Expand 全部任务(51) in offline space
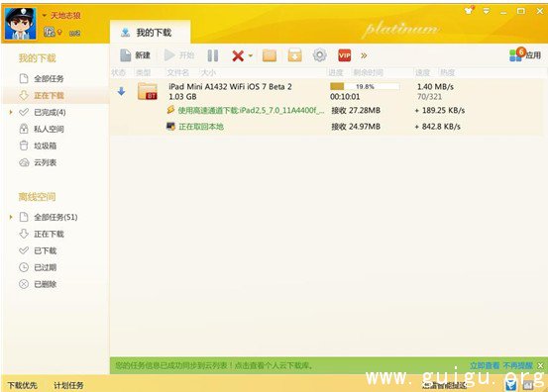This screenshot has height=392, width=548. pyautogui.click(x=11, y=217)
